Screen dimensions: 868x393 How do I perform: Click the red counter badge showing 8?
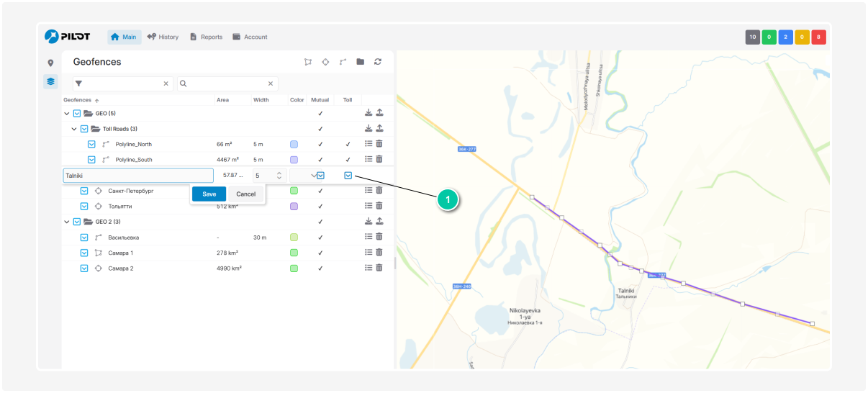click(x=819, y=37)
